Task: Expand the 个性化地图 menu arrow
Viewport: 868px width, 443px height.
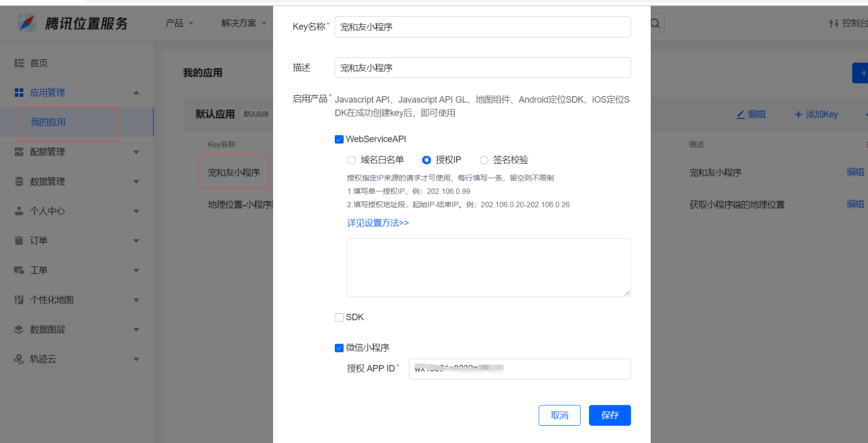Action: 137,300
